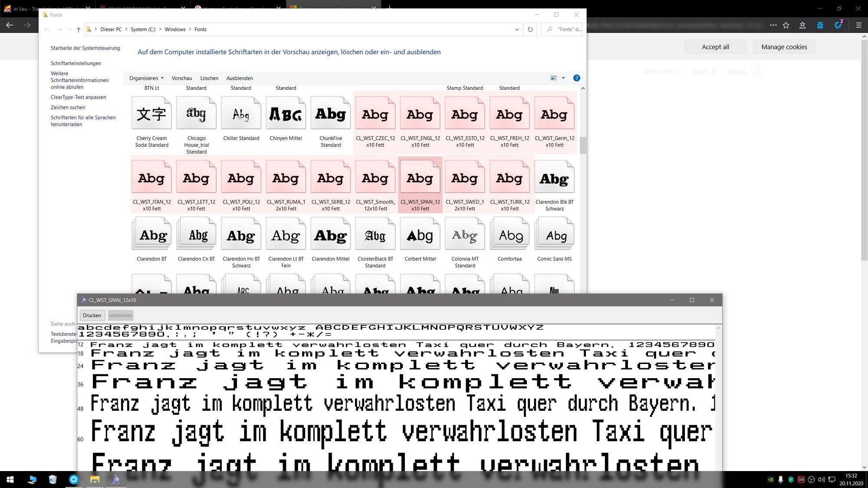Image resolution: width=868 pixels, height=488 pixels.
Task: Select the CL_WST_SERB_12x10 Fett font
Action: click(331, 177)
